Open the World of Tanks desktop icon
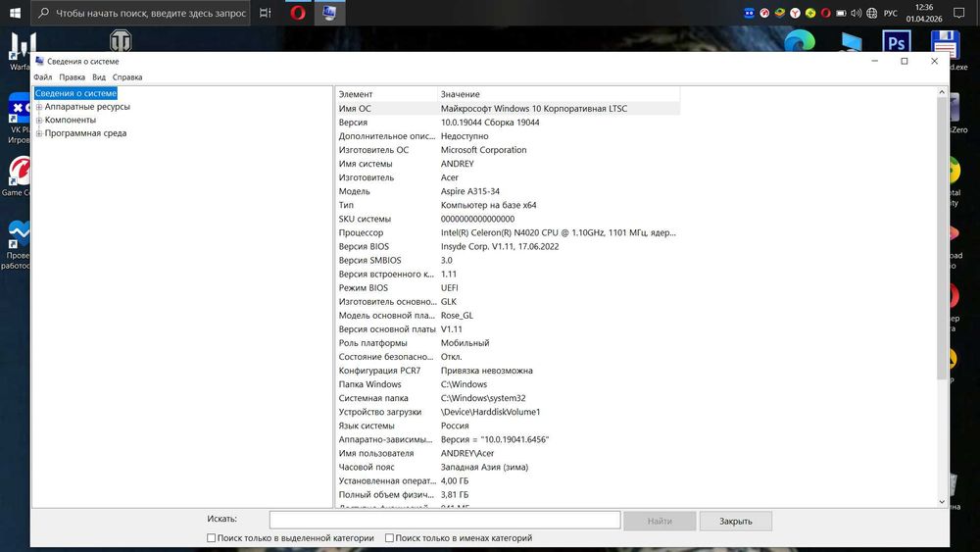This screenshot has height=552, width=980. (121, 40)
